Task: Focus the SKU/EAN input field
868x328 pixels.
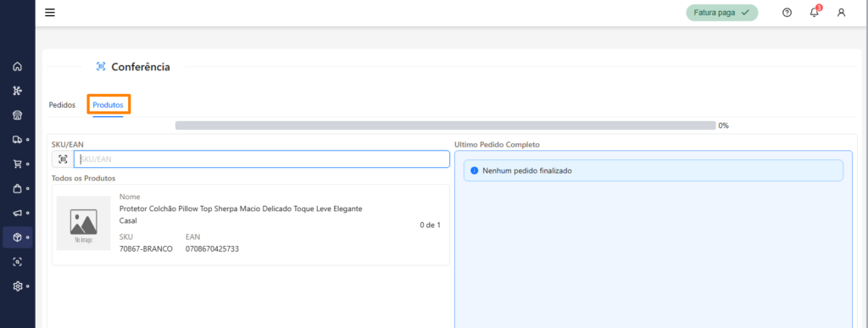Action: [261, 159]
